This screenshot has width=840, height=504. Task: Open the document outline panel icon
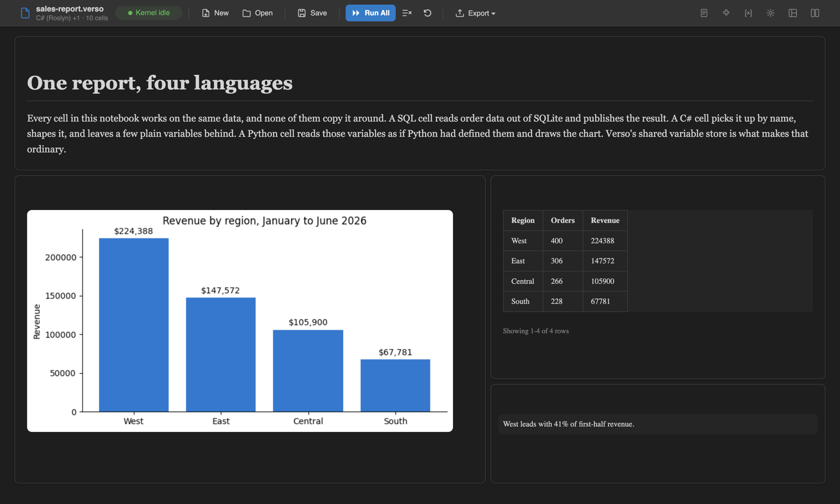click(704, 13)
